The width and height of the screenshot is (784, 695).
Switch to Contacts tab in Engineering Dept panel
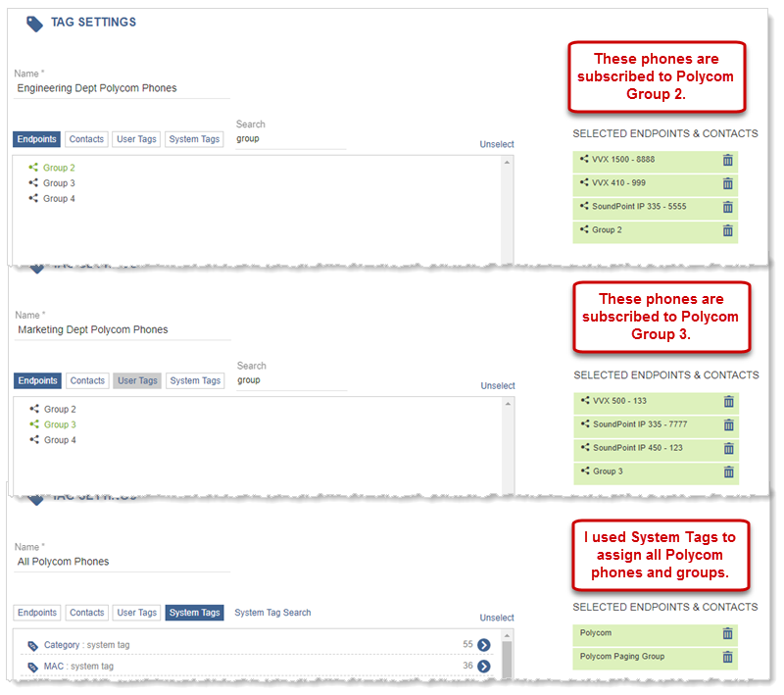click(x=86, y=139)
